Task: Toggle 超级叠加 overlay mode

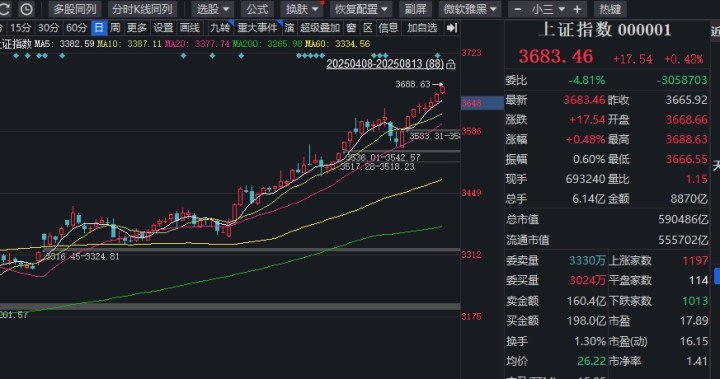Action: tap(320, 28)
